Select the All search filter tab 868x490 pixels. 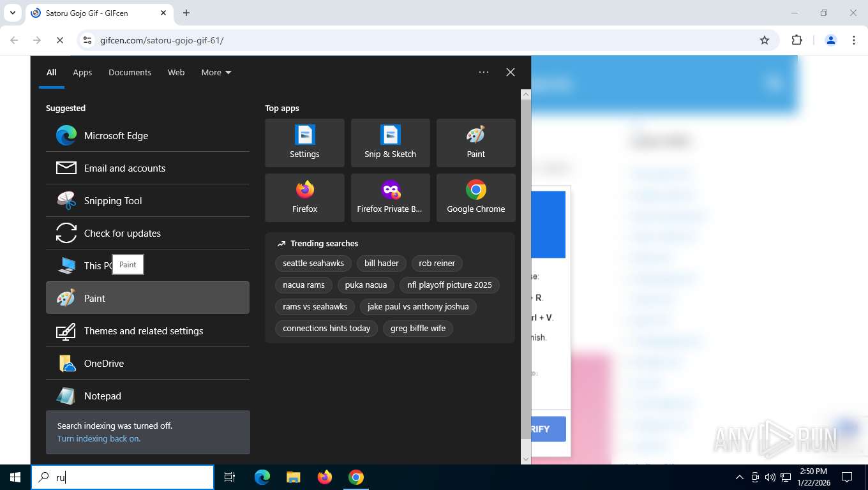point(51,73)
